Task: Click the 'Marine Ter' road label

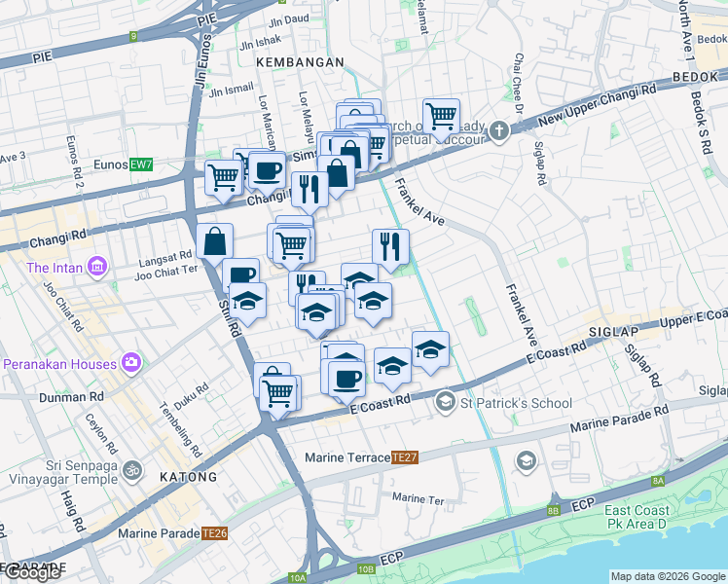Action: click(418, 498)
